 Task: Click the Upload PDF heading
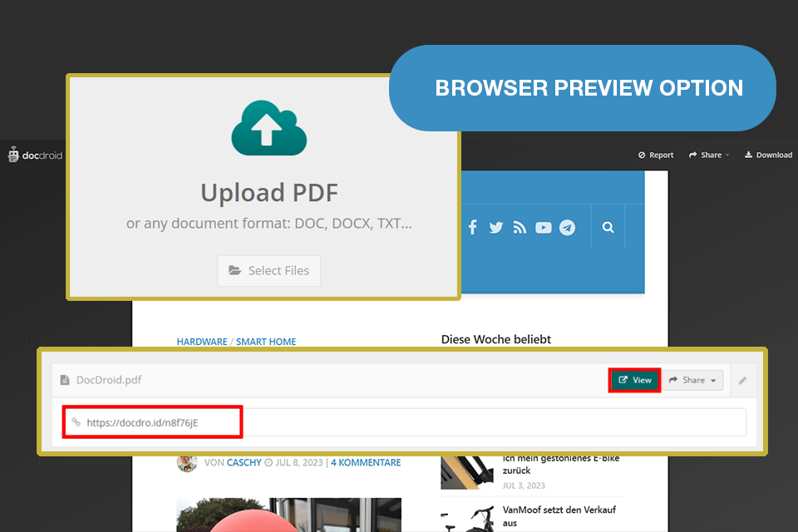[268, 193]
